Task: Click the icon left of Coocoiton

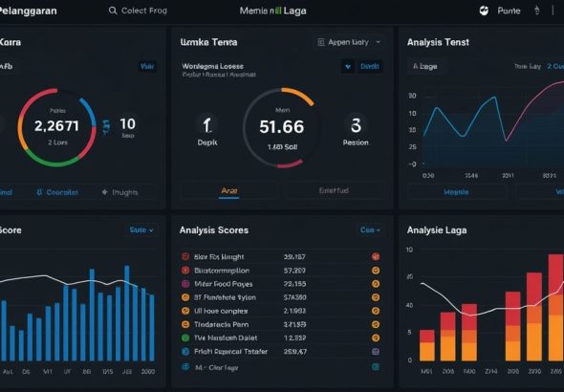Action: (x=39, y=192)
